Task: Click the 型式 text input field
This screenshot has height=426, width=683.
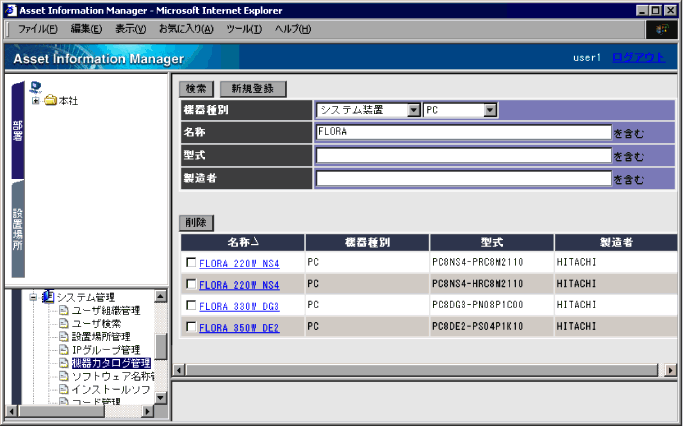Action: [x=463, y=155]
